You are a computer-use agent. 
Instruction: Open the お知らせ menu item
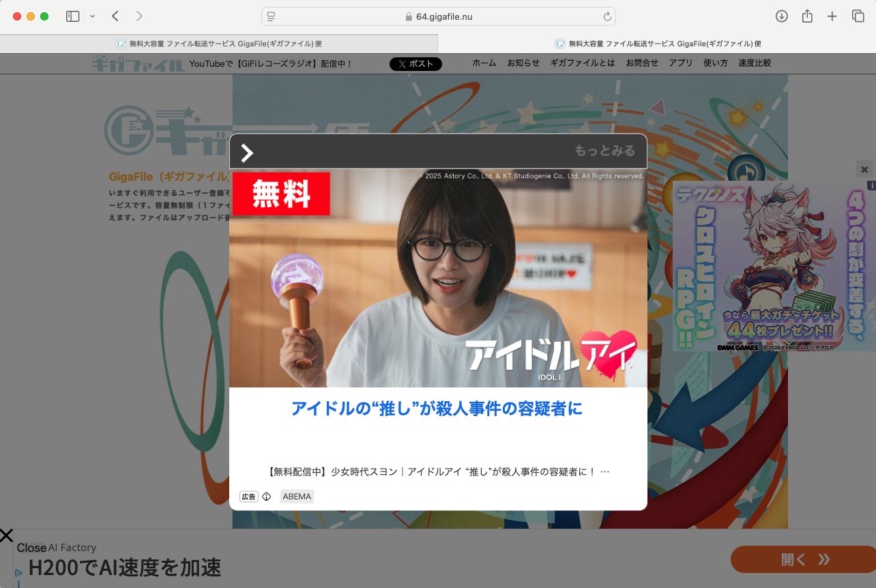523,63
